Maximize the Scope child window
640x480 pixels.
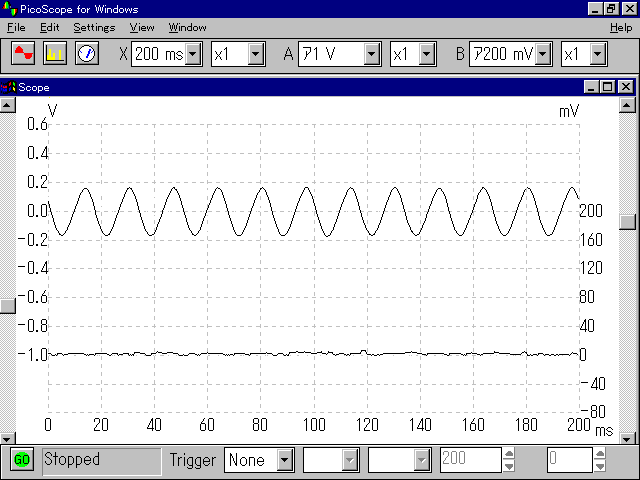coord(607,87)
